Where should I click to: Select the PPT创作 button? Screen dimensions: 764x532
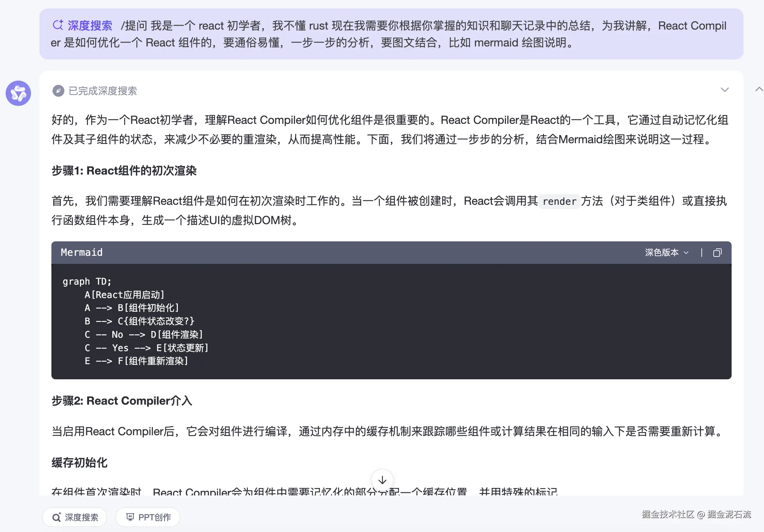[148, 517]
